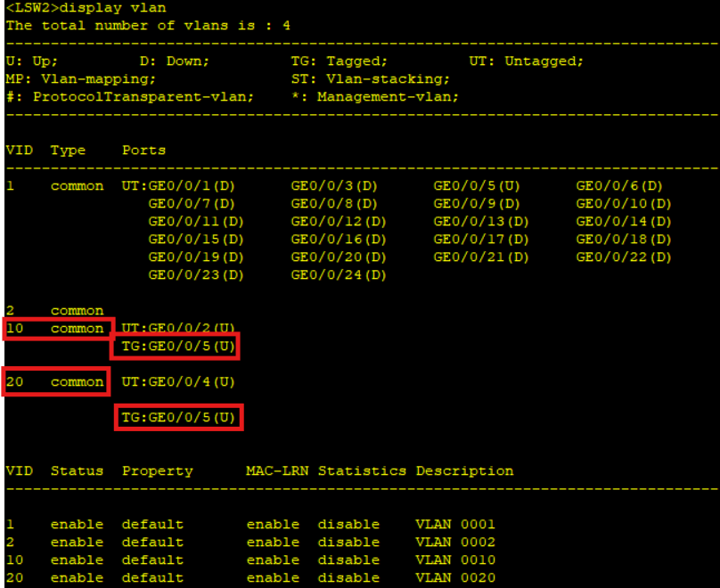Select the total number of vlans line
This screenshot has width=720, height=588.
click(x=148, y=25)
